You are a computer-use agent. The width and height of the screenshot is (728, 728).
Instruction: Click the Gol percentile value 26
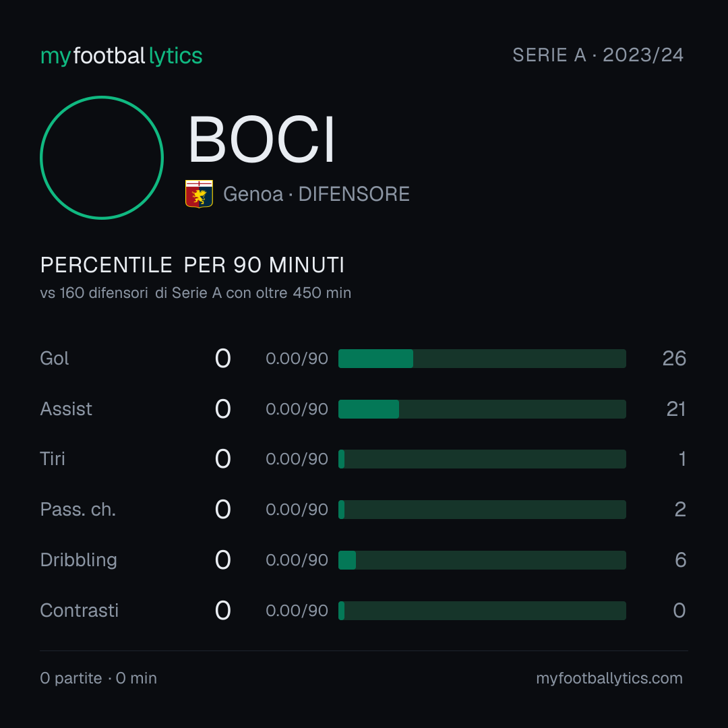[x=674, y=359]
